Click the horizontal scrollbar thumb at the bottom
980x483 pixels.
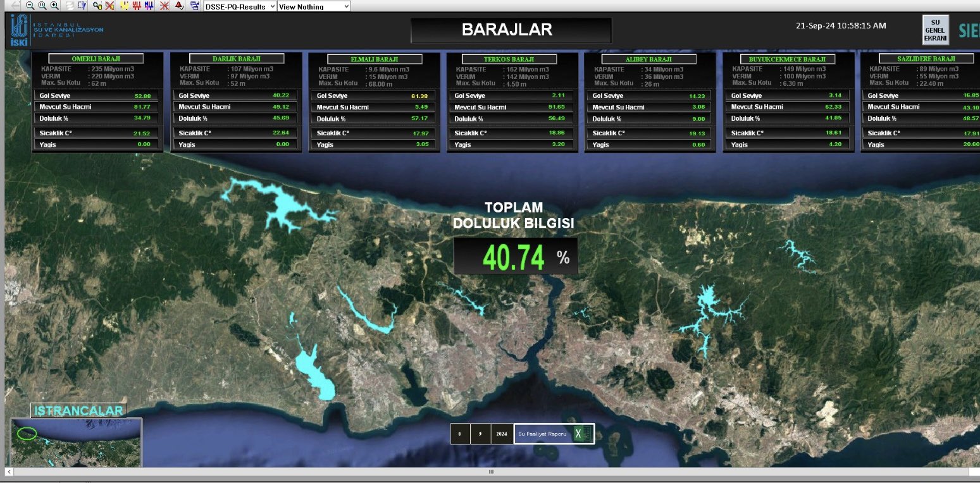click(490, 472)
